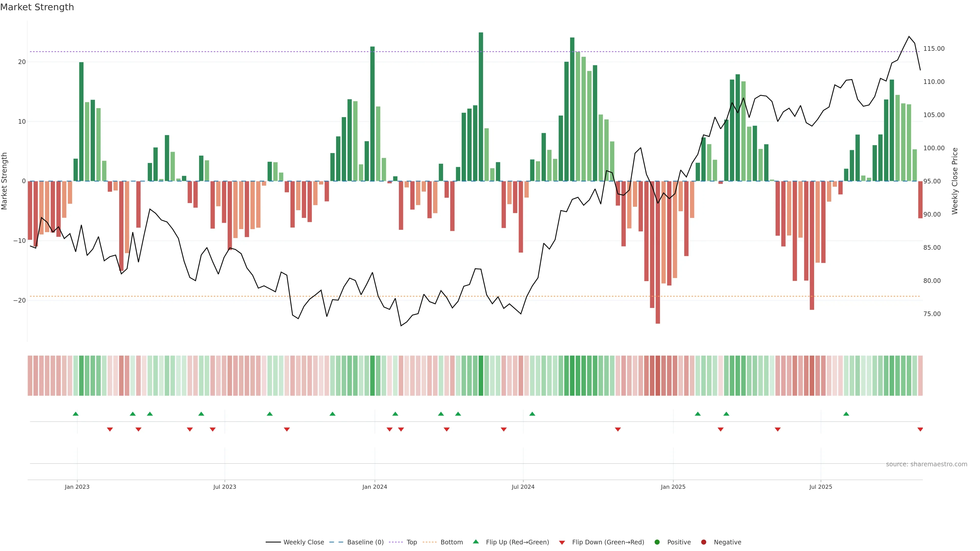Click the last red flip-down marker at far right
This screenshot has width=980, height=551.
(920, 429)
